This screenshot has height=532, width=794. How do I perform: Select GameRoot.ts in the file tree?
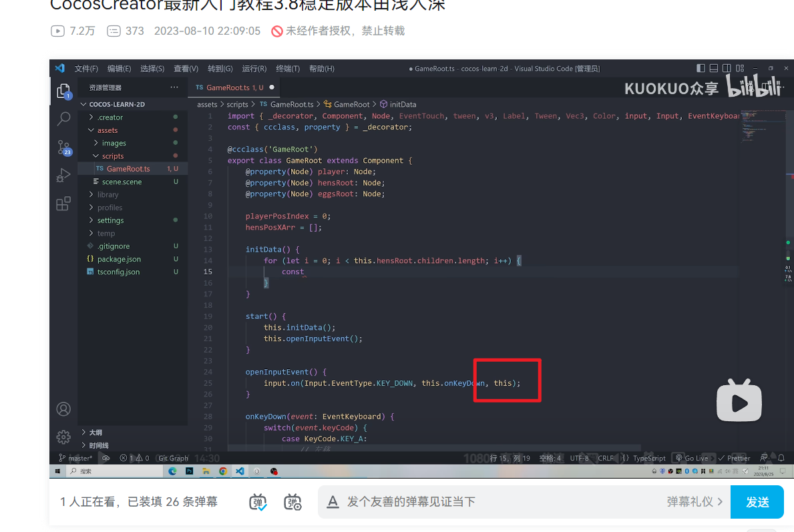(133, 169)
